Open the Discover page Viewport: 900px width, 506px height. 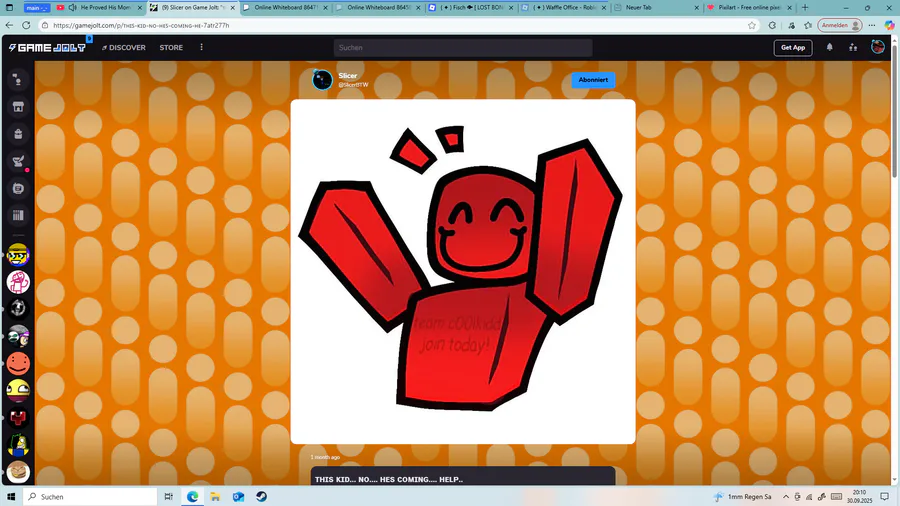(123, 48)
